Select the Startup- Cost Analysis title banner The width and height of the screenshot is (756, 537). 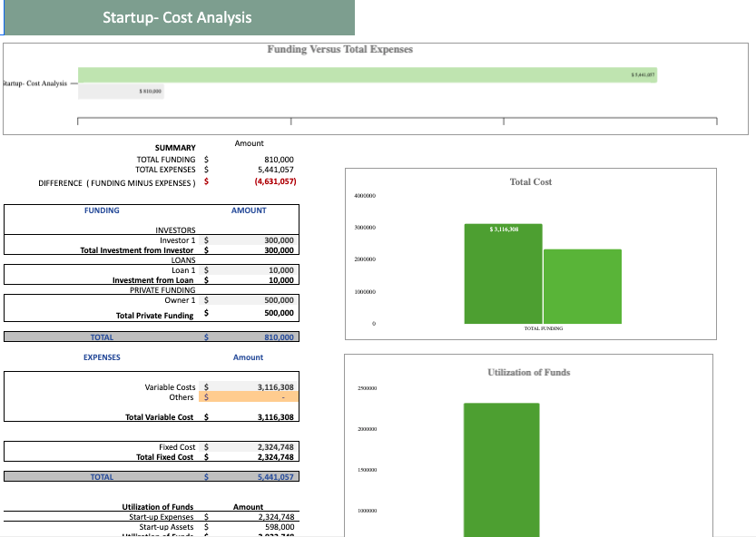180,17
